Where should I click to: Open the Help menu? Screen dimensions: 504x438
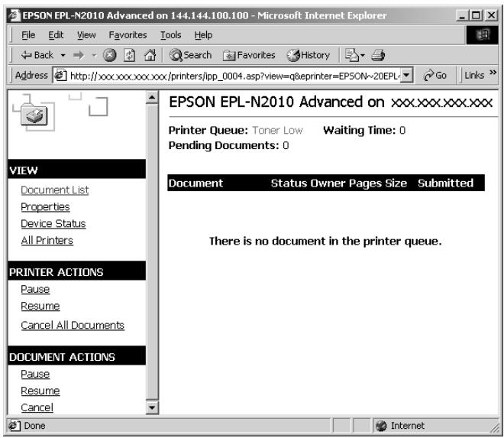203,34
